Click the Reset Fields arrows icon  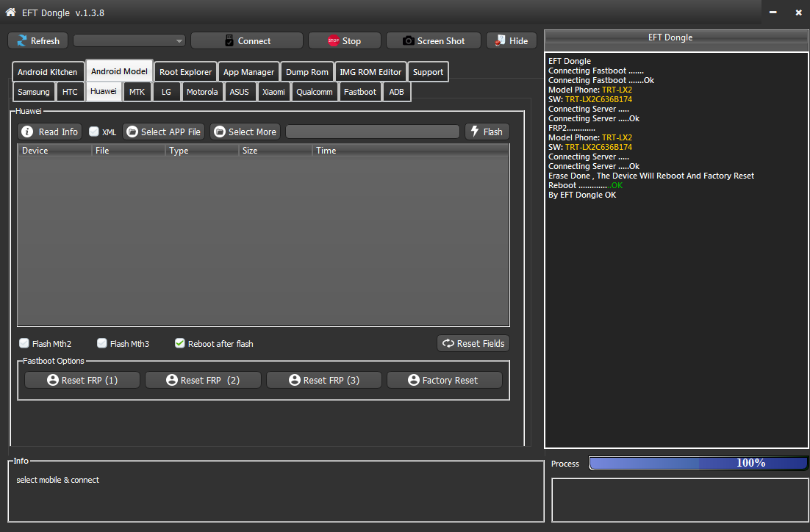click(x=448, y=343)
